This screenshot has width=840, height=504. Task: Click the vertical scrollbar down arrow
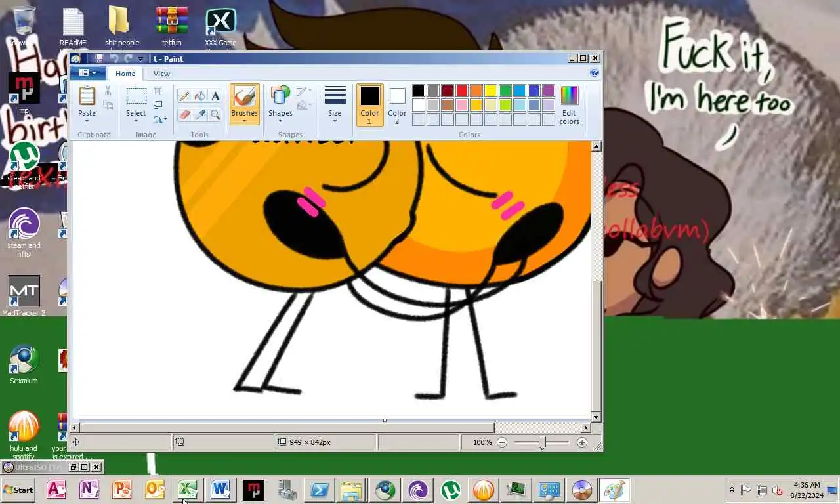pos(596,417)
